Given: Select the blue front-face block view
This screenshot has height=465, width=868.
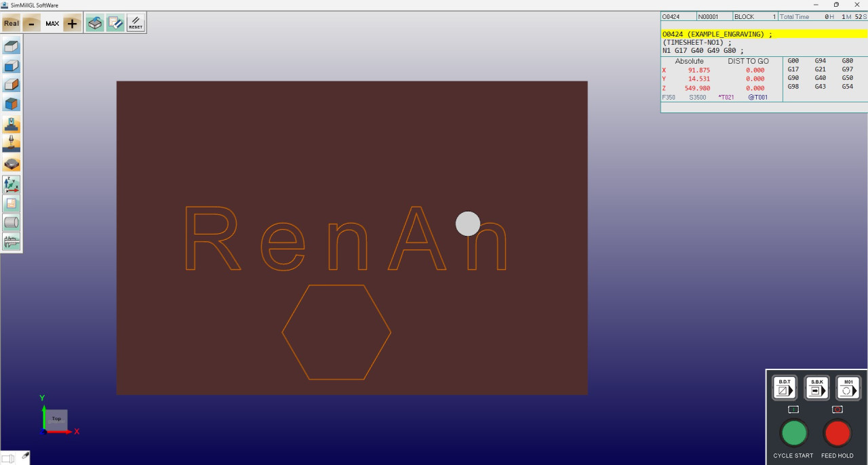Looking at the screenshot, I should 12,66.
